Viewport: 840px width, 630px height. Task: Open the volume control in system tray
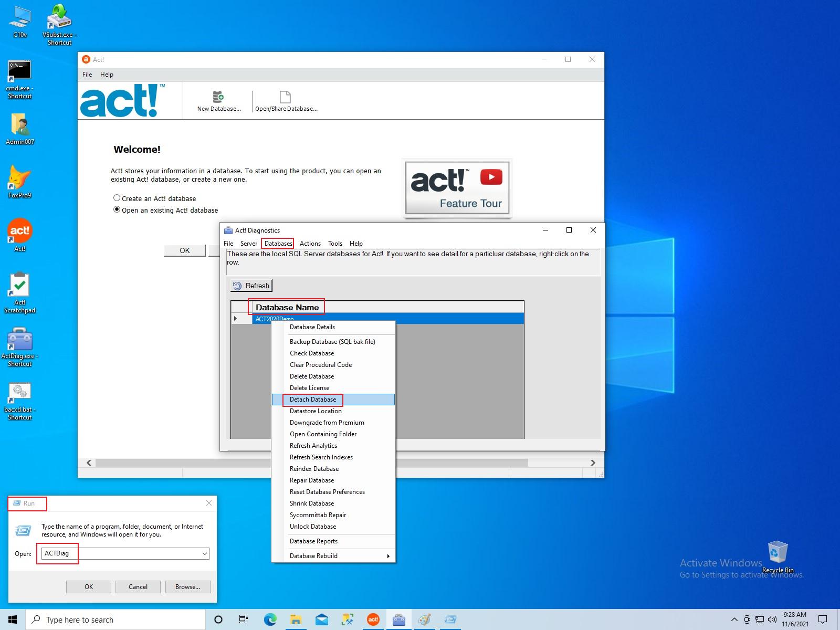click(x=772, y=619)
